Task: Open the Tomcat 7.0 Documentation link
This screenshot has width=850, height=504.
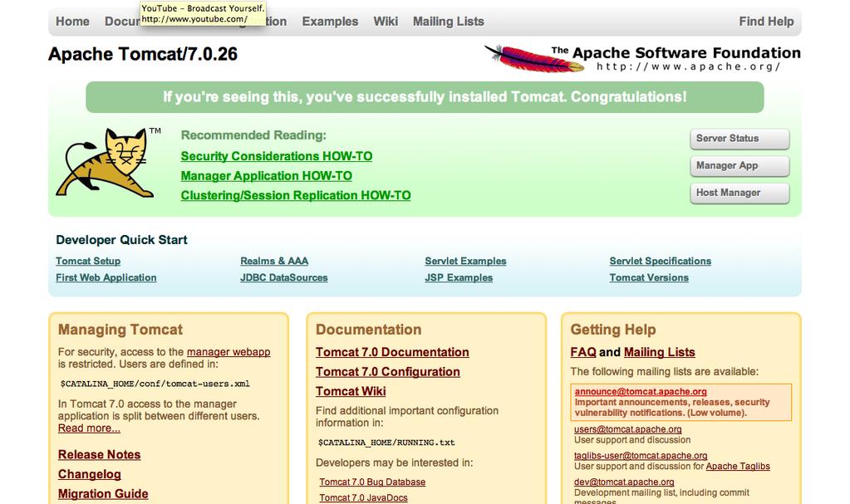Action: point(392,352)
